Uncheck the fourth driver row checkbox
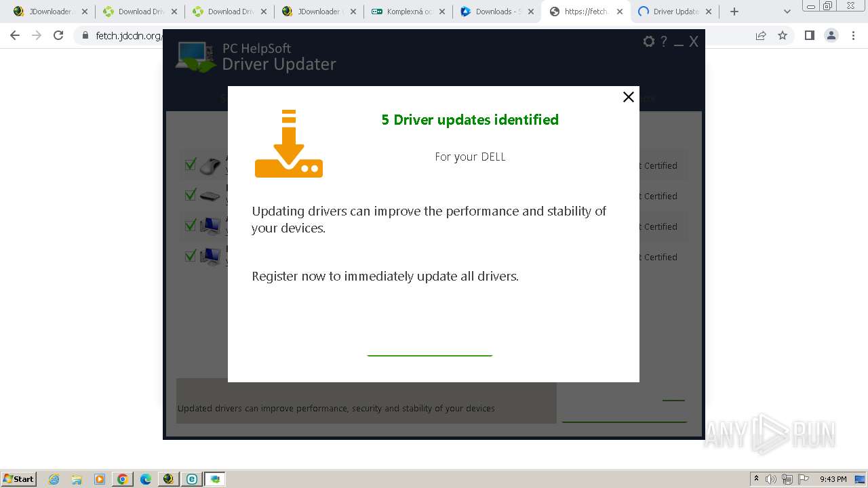868x488 pixels. tap(191, 256)
